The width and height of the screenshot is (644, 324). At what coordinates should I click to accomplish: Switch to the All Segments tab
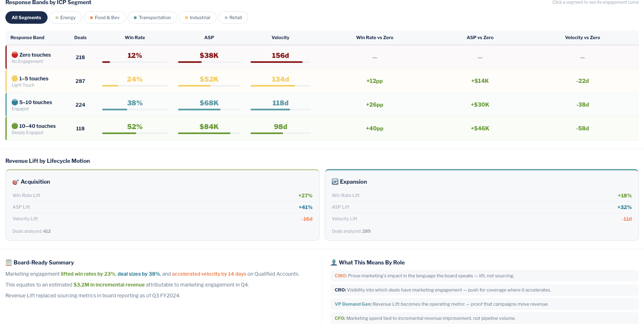(26, 17)
